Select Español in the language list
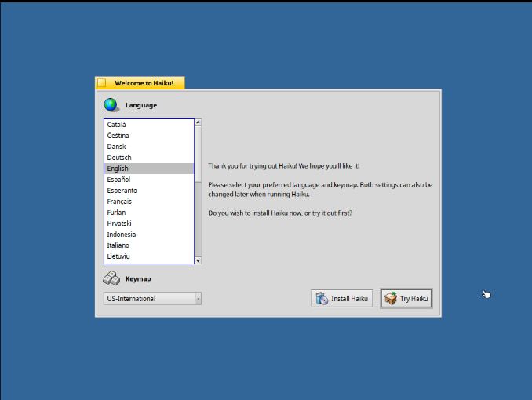532x400 pixels. coord(149,180)
